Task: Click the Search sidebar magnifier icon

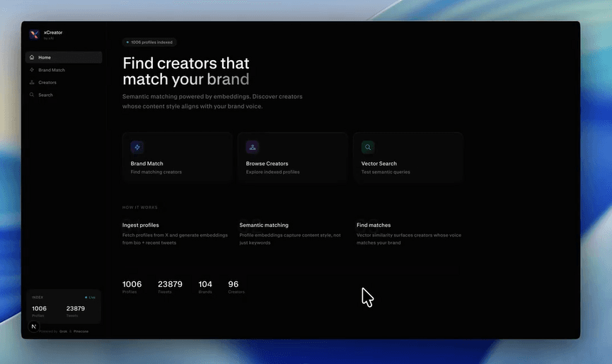Action: (32, 95)
